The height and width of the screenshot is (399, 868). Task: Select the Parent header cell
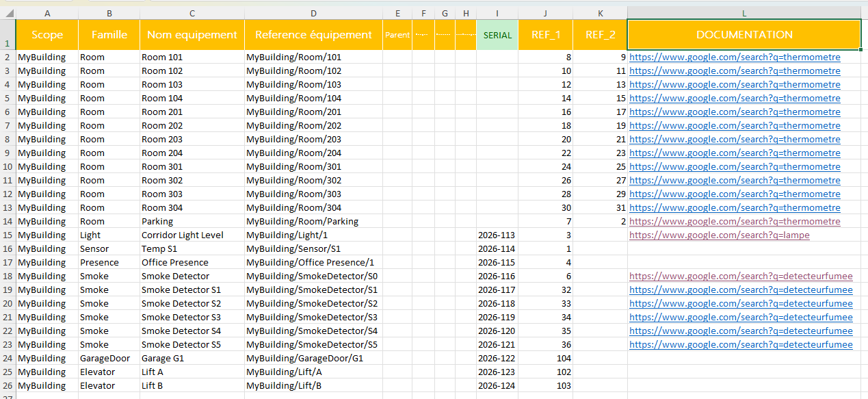[397, 35]
